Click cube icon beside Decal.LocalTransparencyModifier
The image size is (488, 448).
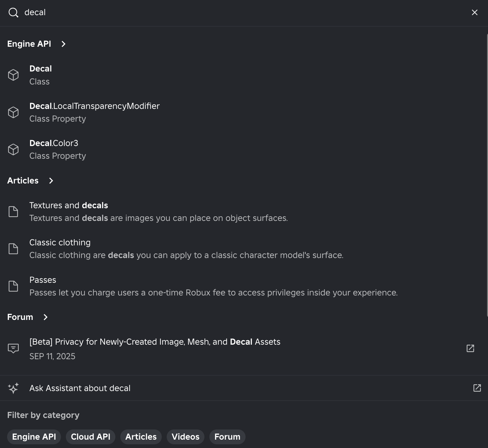(13, 112)
